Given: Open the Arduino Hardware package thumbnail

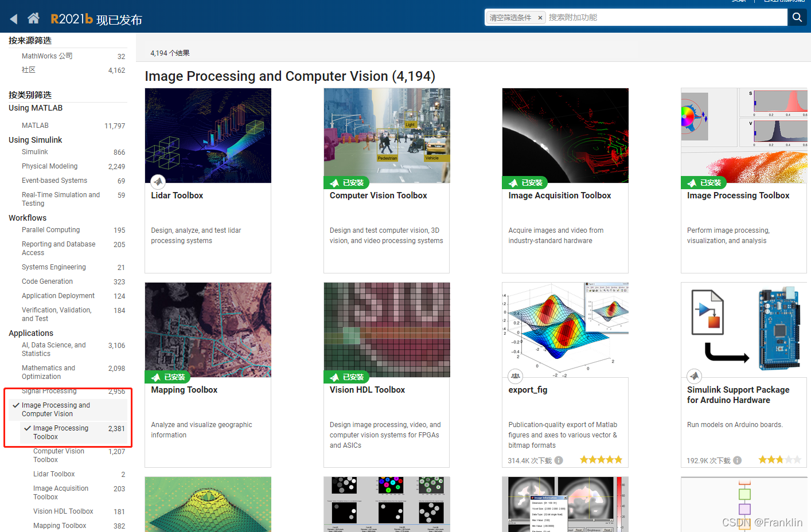Looking at the screenshot, I should (744, 330).
